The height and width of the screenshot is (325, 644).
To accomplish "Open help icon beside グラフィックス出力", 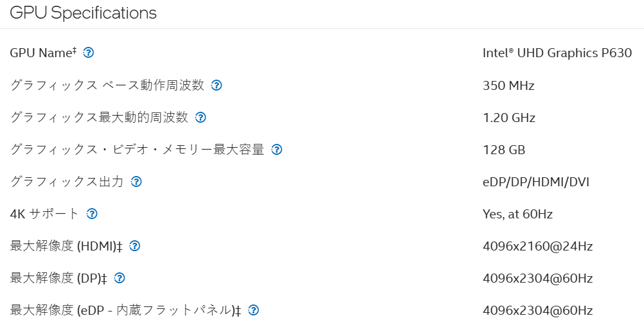I will [x=136, y=181].
